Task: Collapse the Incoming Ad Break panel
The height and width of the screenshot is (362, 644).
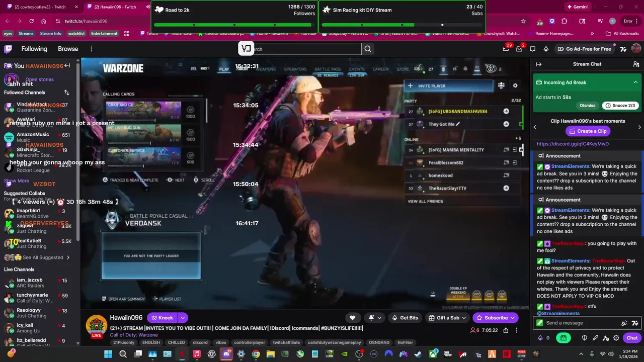Action: [635, 82]
